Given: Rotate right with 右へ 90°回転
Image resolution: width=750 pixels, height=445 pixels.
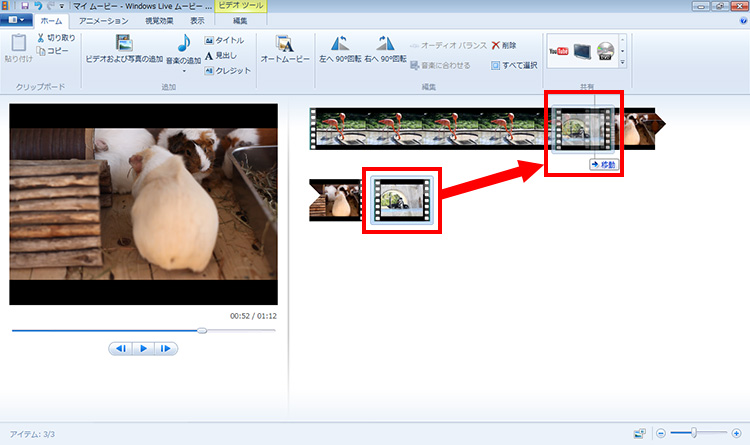Looking at the screenshot, I should (386, 49).
